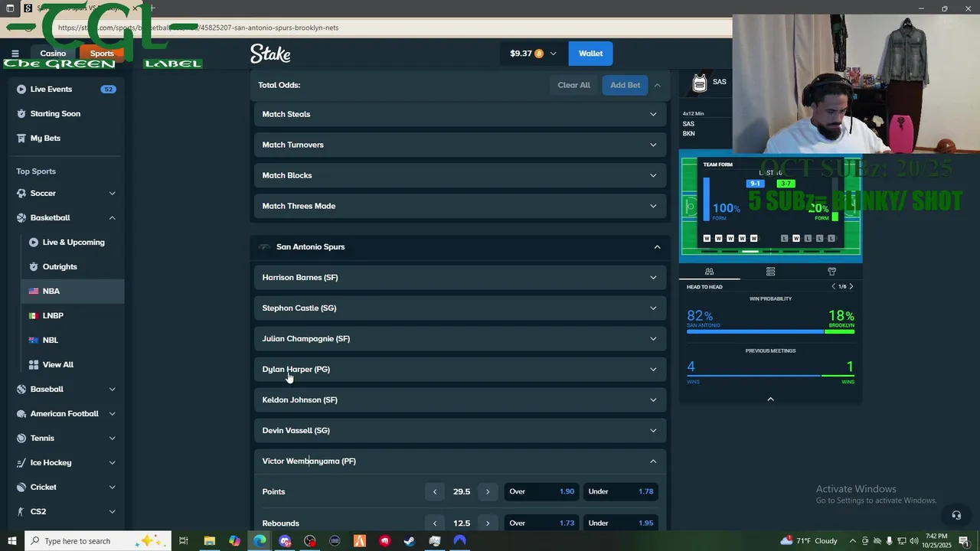Collapse the Total Odds bet slip chevron
This screenshot has height=551, width=980.
click(x=657, y=85)
